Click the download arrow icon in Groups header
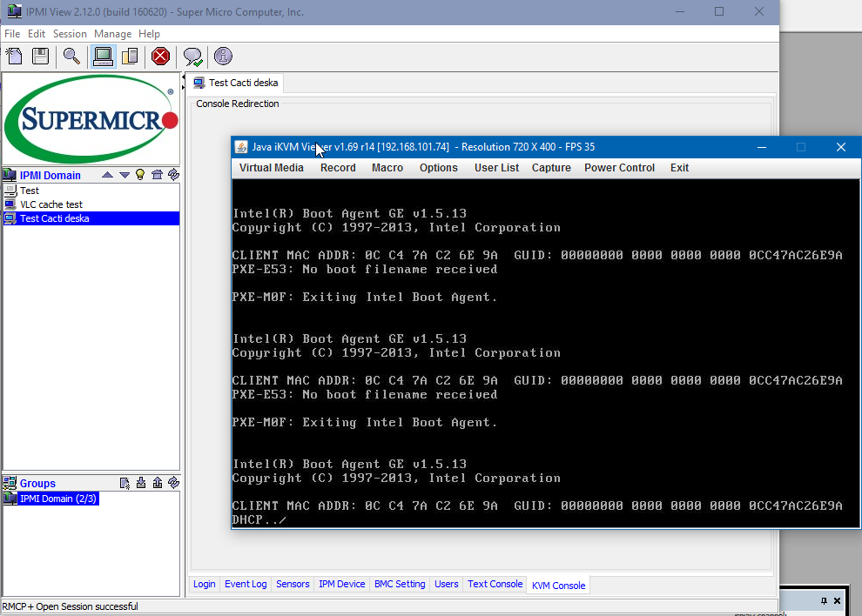The image size is (862, 616). (x=141, y=483)
